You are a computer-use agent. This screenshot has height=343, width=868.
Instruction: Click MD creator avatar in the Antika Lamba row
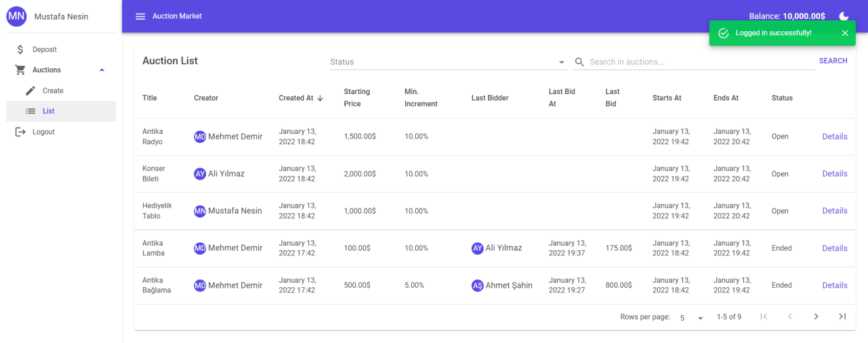click(x=200, y=248)
